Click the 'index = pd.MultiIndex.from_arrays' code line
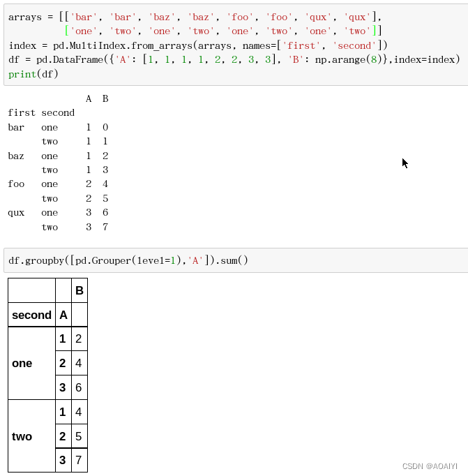Image resolution: width=468 pixels, height=476 pixels. [198, 45]
